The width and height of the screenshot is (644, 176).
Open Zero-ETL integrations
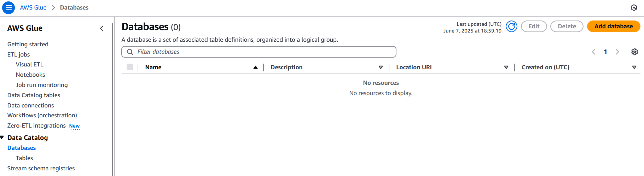(36, 125)
